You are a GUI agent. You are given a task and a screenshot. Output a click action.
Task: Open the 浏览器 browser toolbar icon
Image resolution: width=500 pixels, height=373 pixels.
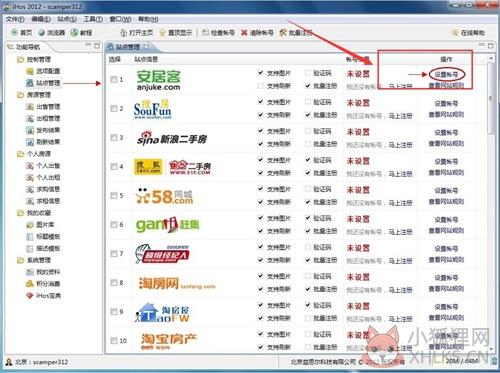51,33
